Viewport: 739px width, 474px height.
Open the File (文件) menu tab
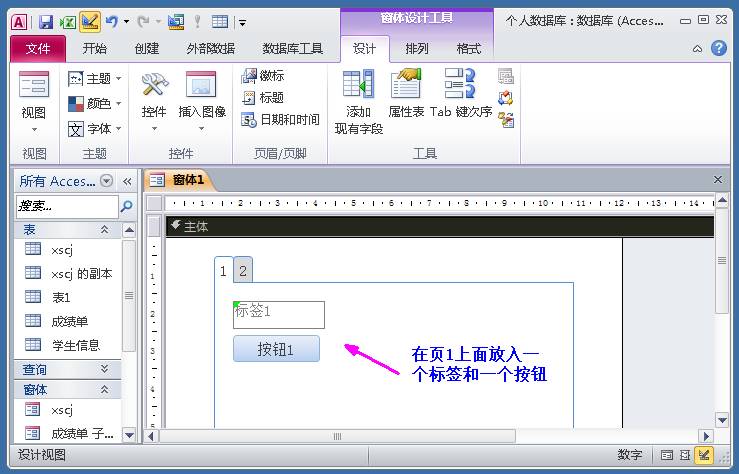(x=38, y=49)
